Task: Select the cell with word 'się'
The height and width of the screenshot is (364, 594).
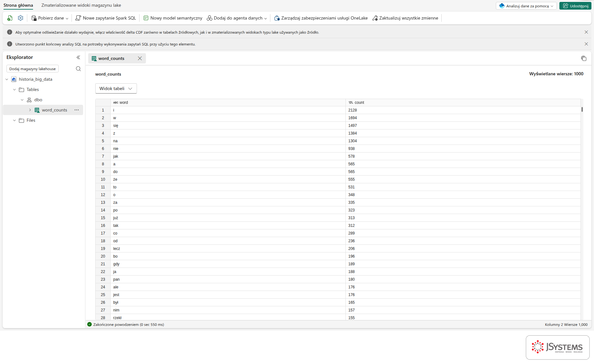Action: pos(228,126)
